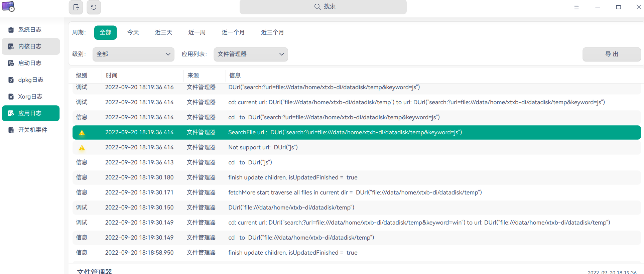Click warning icon on SearchFile url row
This screenshot has height=274, width=644.
[x=82, y=133]
